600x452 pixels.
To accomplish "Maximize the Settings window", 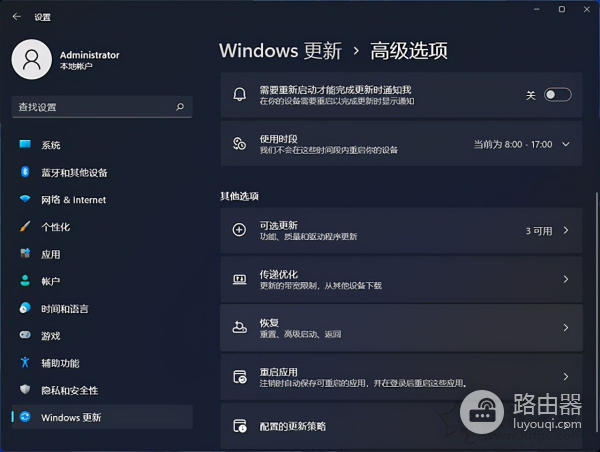I will pyautogui.click(x=562, y=9).
